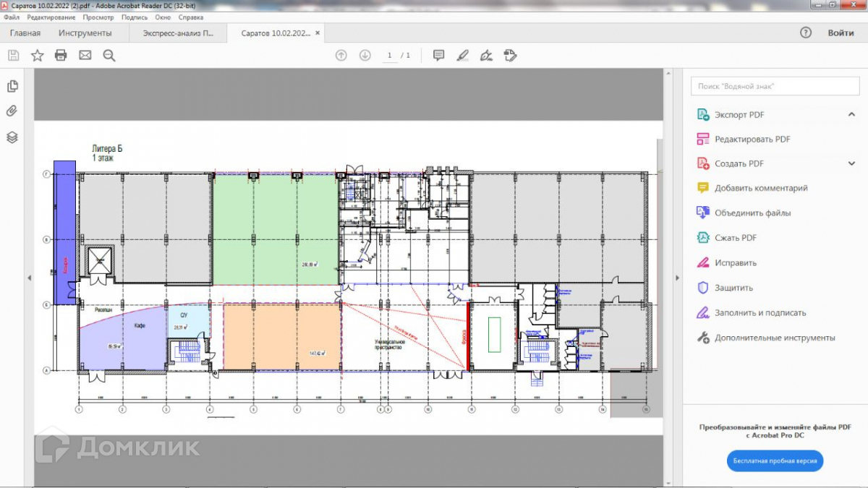Click the wrench Дополнительные инструменты icon
Image resolution: width=868 pixels, height=488 pixels.
[x=702, y=338]
